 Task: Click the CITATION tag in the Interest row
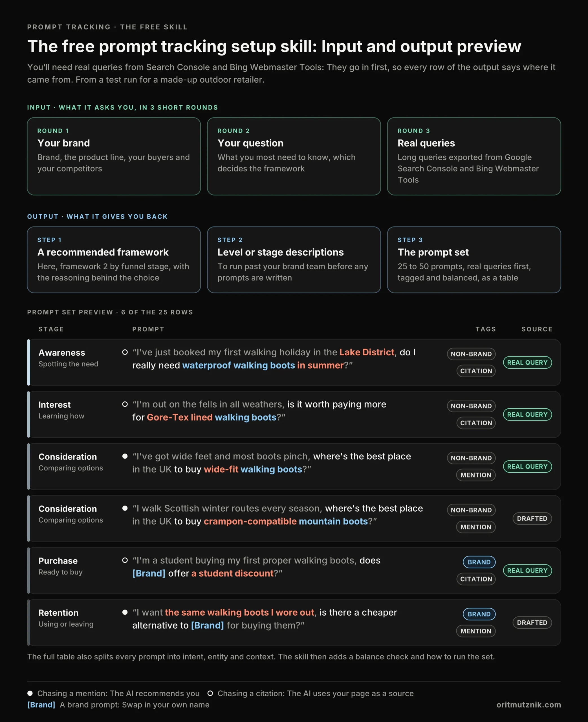(x=476, y=423)
